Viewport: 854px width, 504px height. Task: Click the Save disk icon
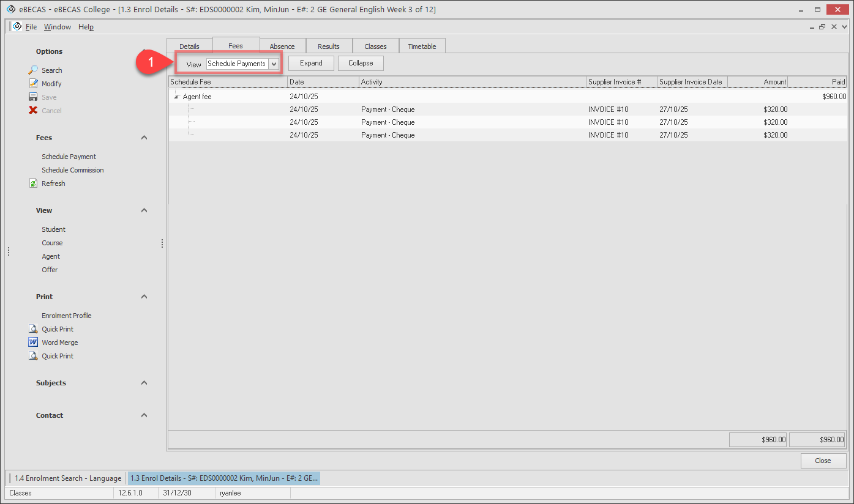(x=34, y=97)
